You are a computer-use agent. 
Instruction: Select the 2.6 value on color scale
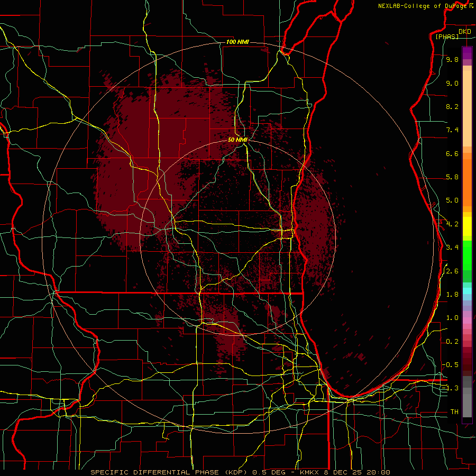click(x=452, y=271)
